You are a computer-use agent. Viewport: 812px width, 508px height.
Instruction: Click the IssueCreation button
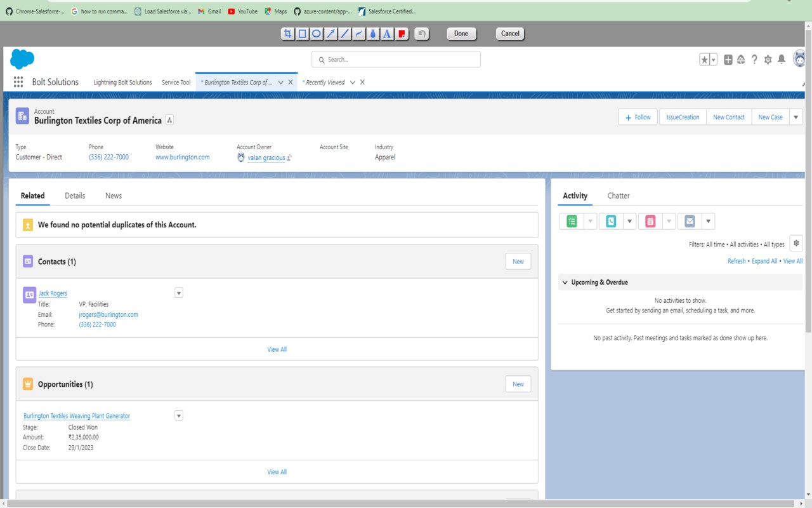click(683, 117)
